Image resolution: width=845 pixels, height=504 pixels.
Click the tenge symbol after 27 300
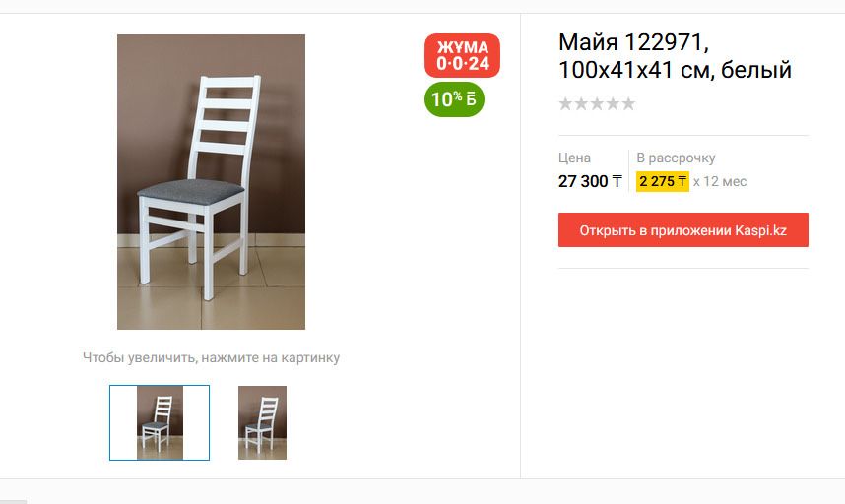(617, 181)
